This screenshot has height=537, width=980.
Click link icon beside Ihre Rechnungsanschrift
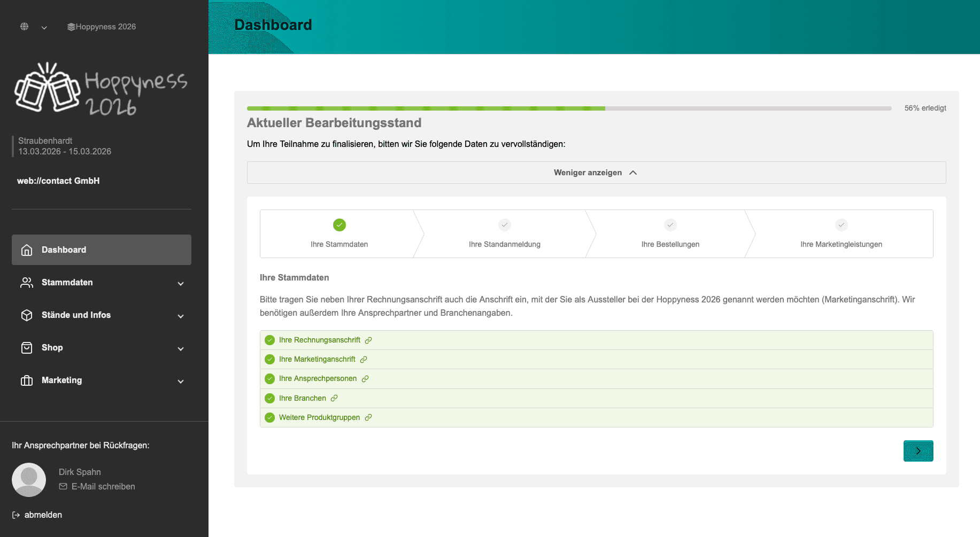click(368, 340)
